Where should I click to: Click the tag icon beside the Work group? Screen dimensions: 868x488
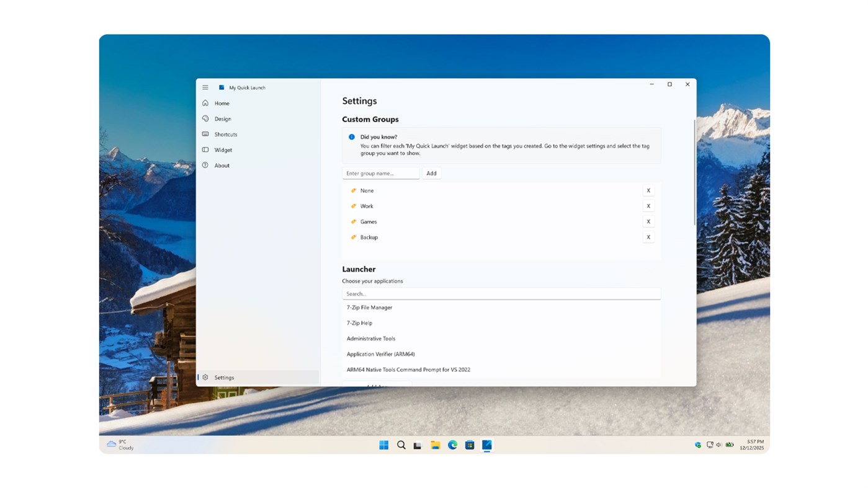click(353, 205)
